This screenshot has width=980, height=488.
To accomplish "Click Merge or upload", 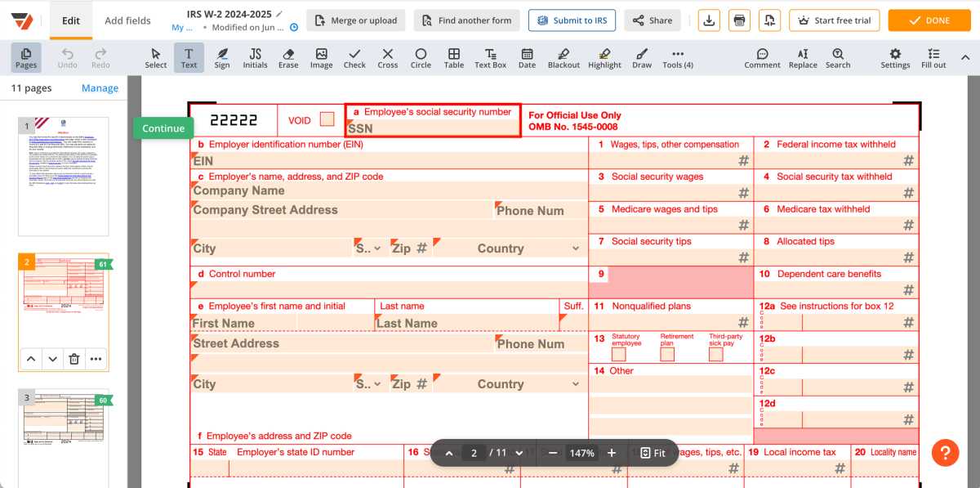I will pos(356,20).
